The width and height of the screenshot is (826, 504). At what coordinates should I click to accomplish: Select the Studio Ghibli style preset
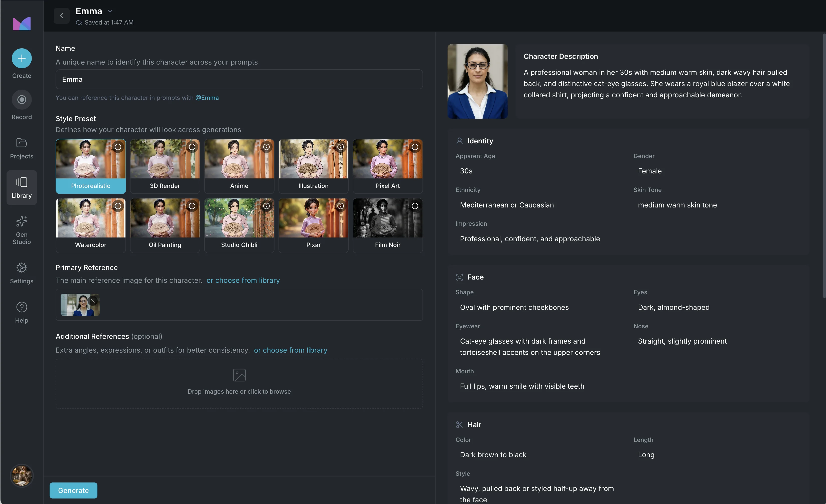coord(239,226)
